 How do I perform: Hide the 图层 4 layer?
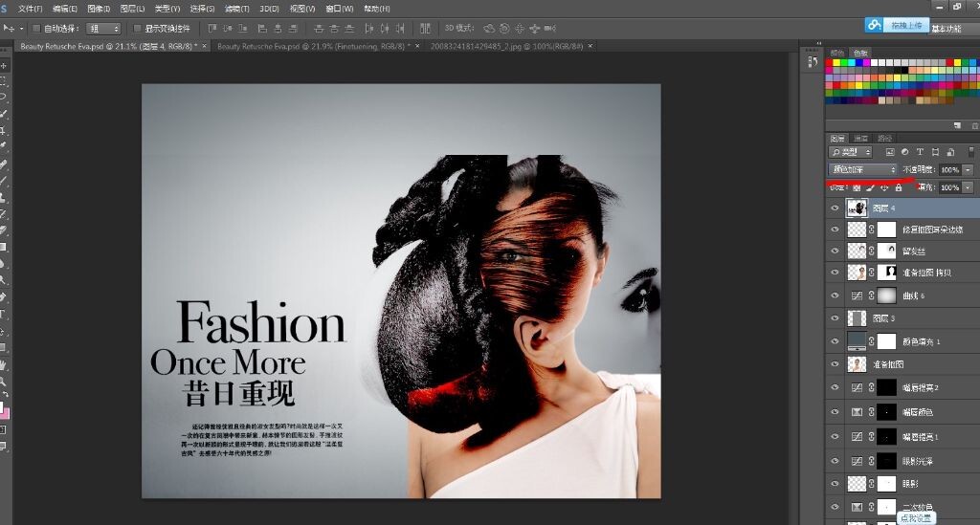click(x=835, y=208)
